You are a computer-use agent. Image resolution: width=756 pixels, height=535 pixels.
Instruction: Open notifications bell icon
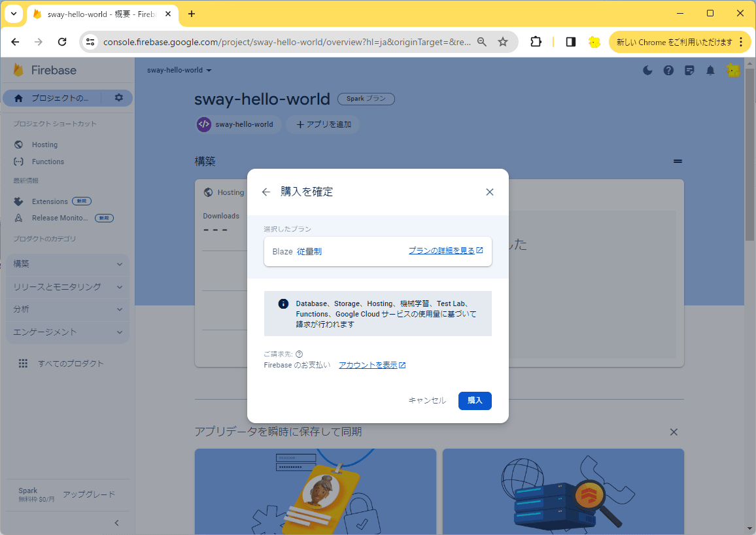click(x=710, y=71)
